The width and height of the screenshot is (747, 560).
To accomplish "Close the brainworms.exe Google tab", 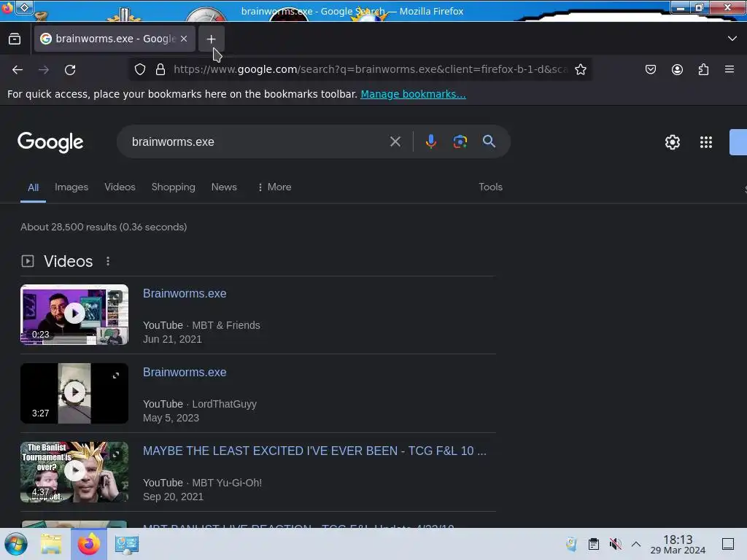I will pyautogui.click(x=184, y=39).
